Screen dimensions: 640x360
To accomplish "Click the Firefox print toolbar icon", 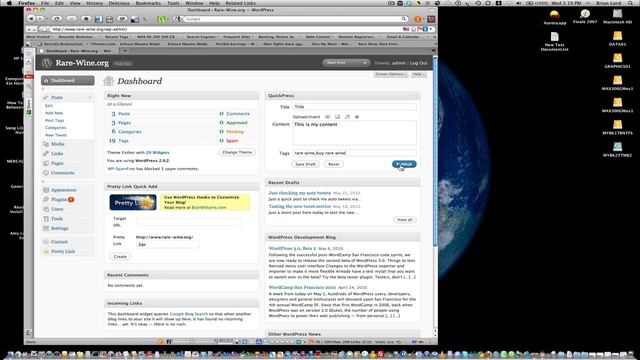I will click(x=109, y=19).
